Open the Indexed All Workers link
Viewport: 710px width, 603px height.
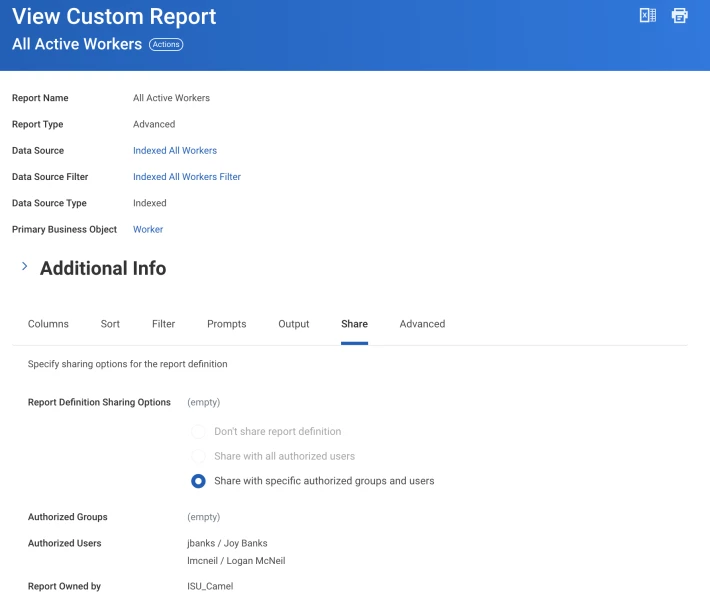(175, 150)
